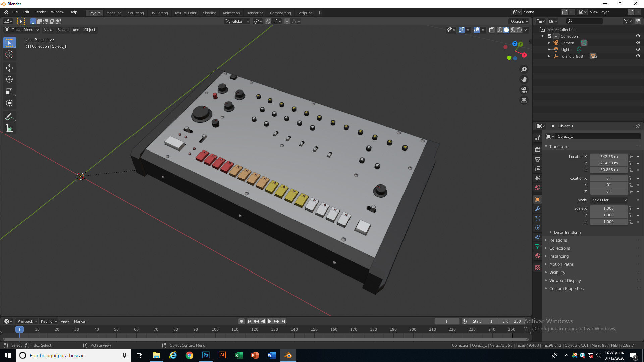The height and width of the screenshot is (362, 644).
Task: Click the zoom view magnifier icon
Action: pos(524,69)
